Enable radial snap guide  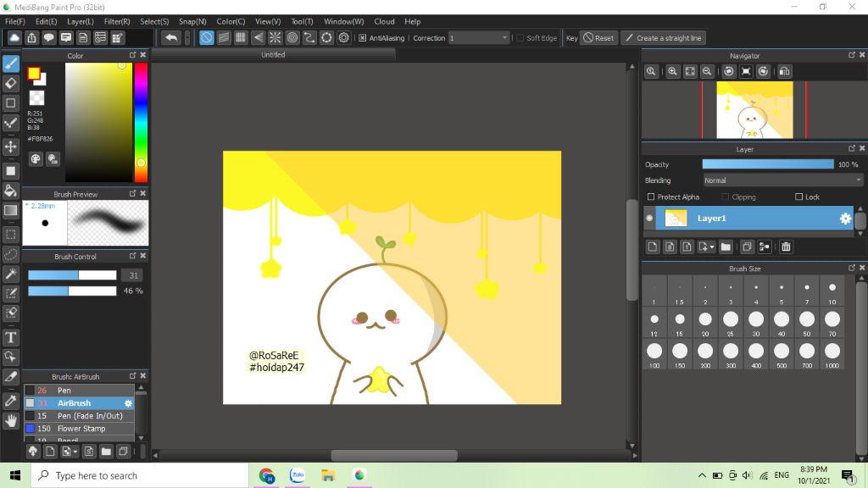point(275,37)
